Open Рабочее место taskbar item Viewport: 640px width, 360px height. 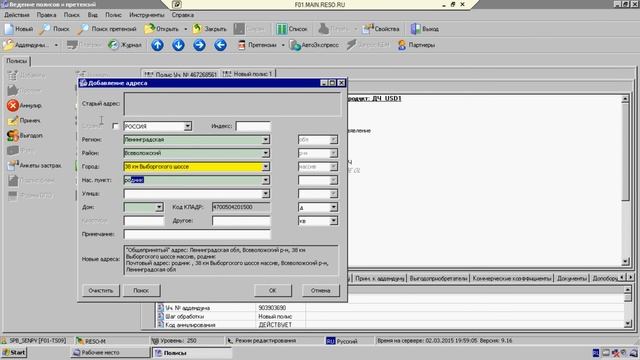(x=109, y=353)
